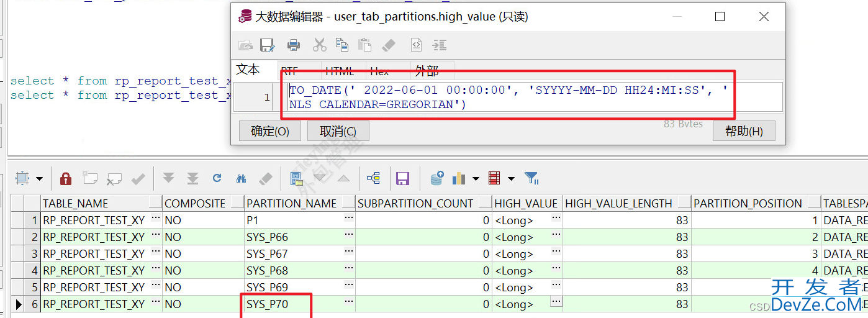Open ellipsis editor for HIGH_VALUE in row 1

[x=556, y=219]
